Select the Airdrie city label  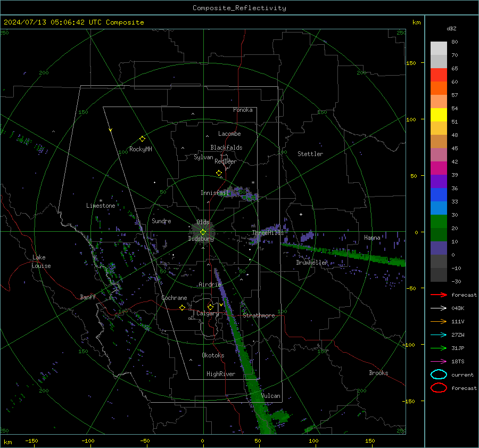pyautogui.click(x=210, y=284)
